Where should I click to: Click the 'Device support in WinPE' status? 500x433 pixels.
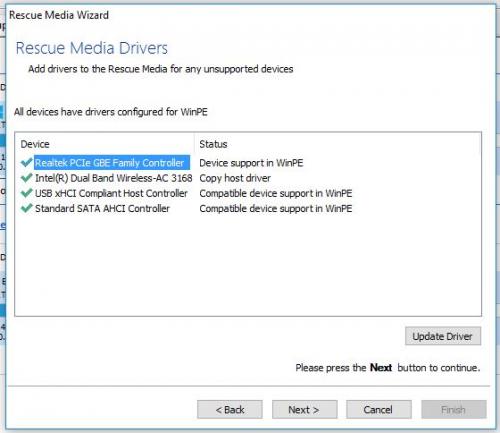[251, 163]
